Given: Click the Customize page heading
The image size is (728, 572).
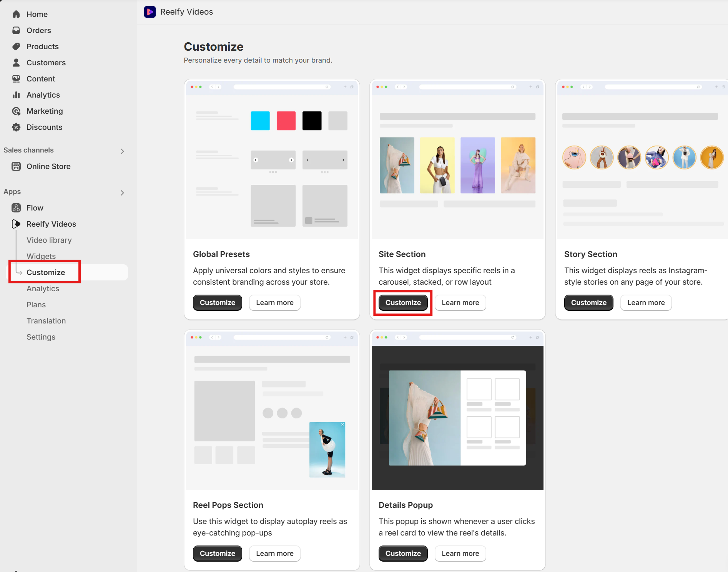Looking at the screenshot, I should 214,47.
